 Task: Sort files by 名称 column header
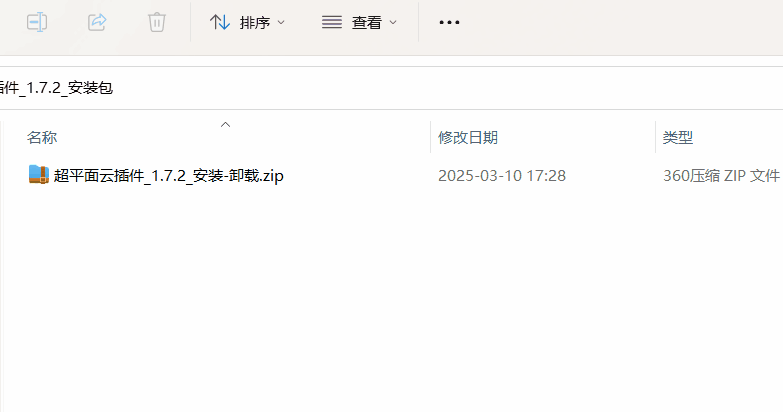pos(42,137)
